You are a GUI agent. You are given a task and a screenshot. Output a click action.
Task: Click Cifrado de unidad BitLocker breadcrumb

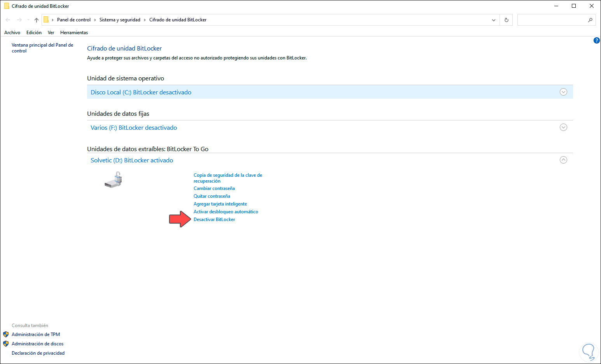(178, 20)
